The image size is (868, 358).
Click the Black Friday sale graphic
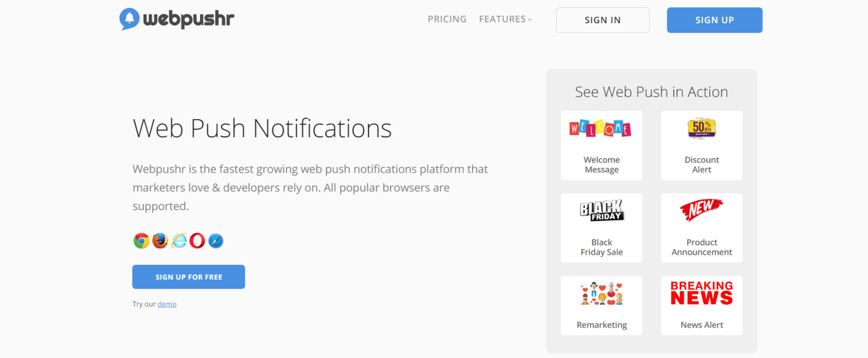[x=601, y=211]
